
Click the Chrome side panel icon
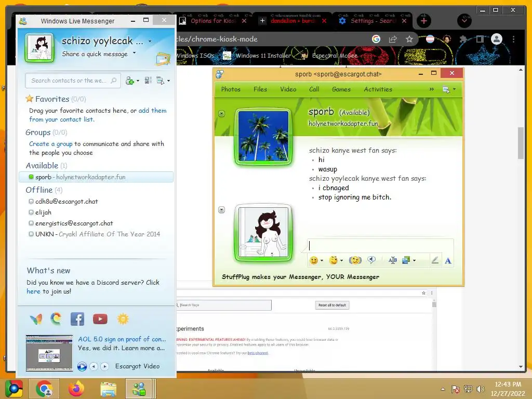pos(480,39)
